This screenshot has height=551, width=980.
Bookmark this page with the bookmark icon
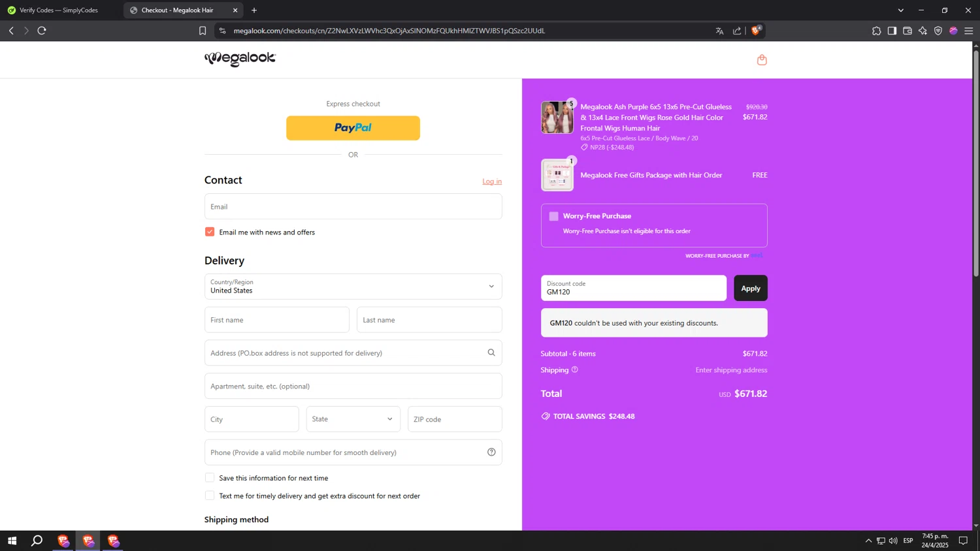pyautogui.click(x=203, y=31)
